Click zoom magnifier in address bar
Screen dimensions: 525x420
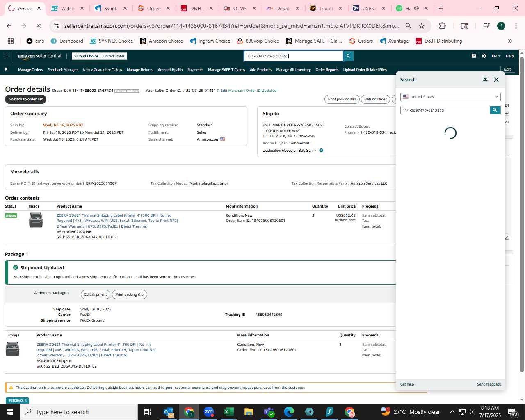pos(409,26)
